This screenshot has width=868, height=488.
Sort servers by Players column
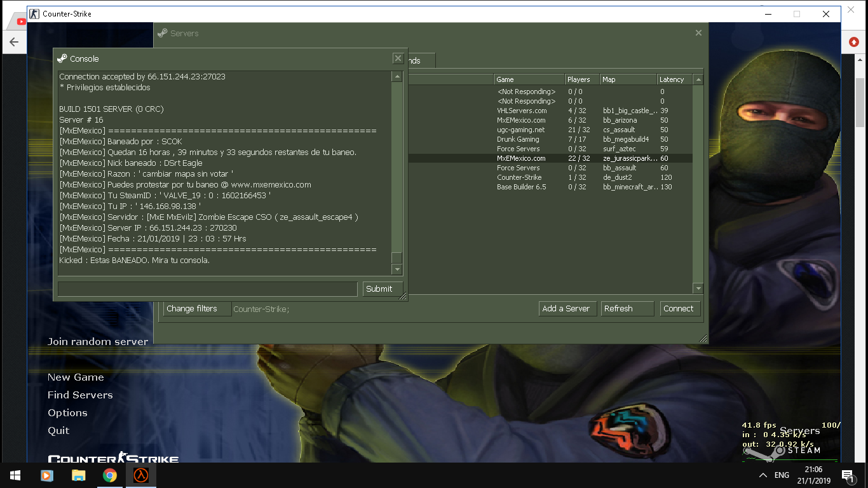[583, 79]
